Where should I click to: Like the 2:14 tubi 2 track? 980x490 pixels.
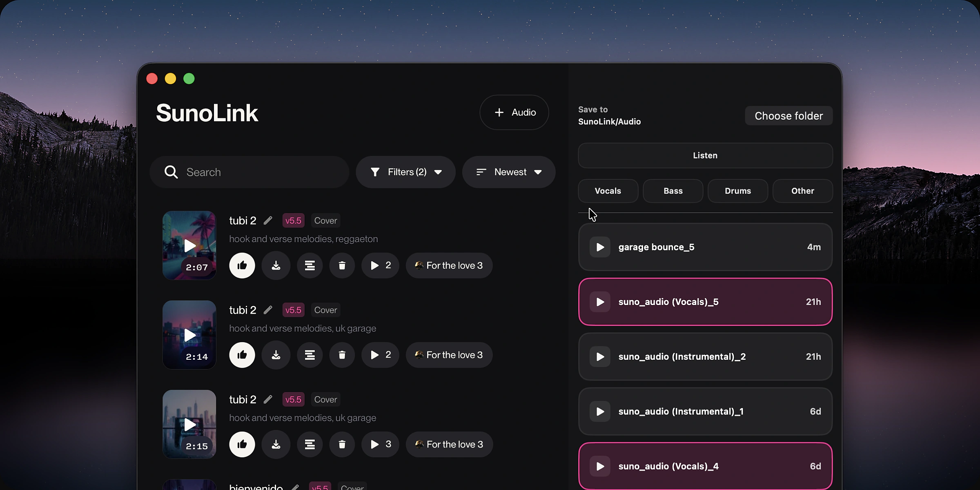tap(242, 355)
